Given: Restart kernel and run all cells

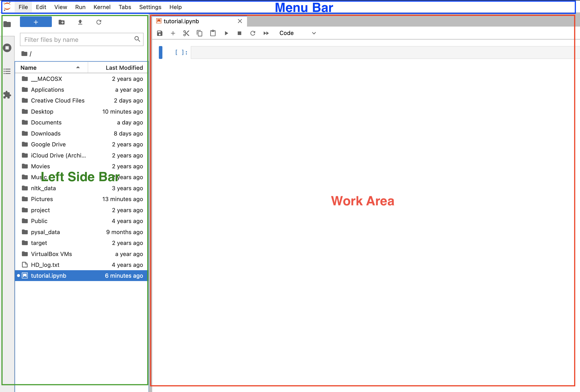Looking at the screenshot, I should tap(266, 33).
